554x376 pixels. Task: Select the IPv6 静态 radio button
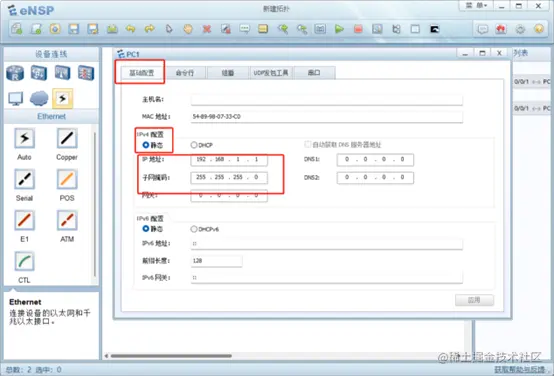point(146,229)
